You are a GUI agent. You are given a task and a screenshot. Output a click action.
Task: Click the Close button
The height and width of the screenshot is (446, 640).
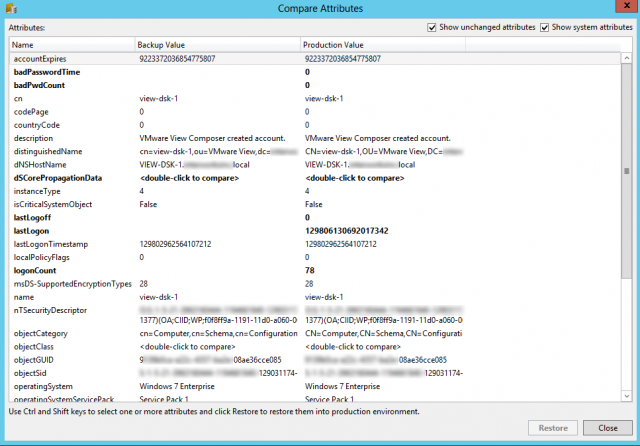point(608,428)
